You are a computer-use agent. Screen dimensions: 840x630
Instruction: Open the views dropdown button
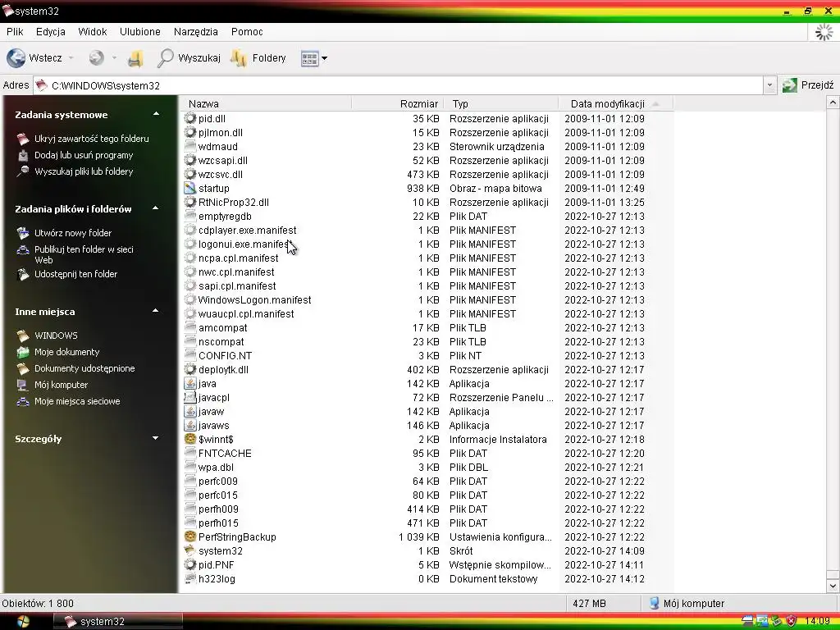tap(314, 58)
